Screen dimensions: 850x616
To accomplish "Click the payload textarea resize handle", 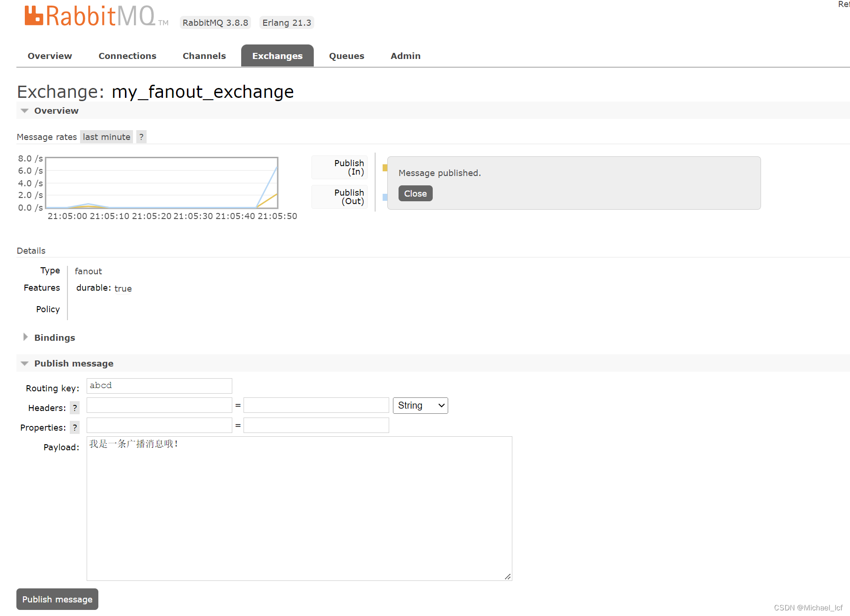I will [x=508, y=576].
